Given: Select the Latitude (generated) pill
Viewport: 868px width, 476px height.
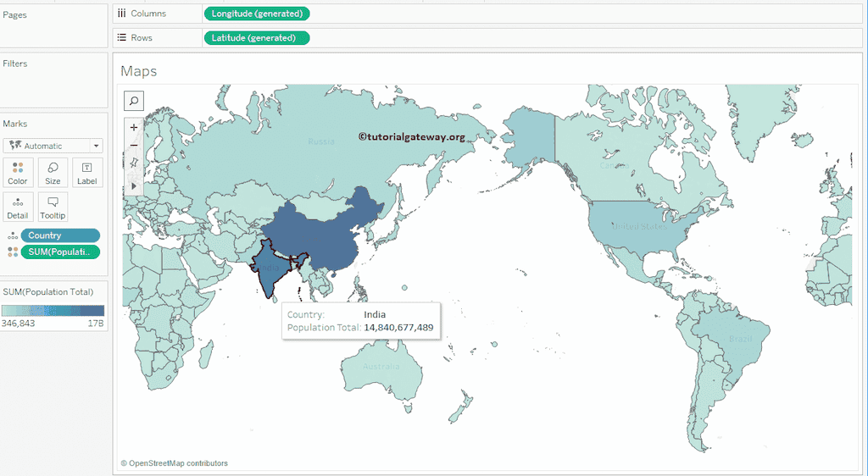Looking at the screenshot, I should pyautogui.click(x=257, y=38).
